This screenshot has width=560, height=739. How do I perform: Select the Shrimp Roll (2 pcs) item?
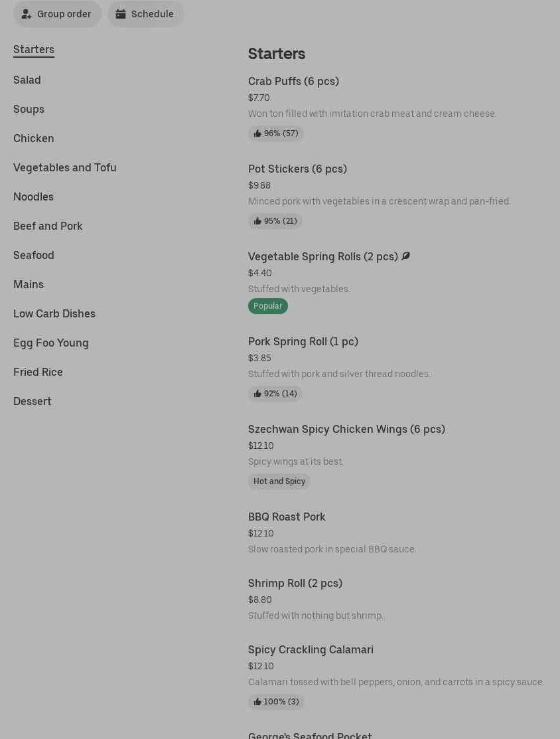tap(295, 583)
